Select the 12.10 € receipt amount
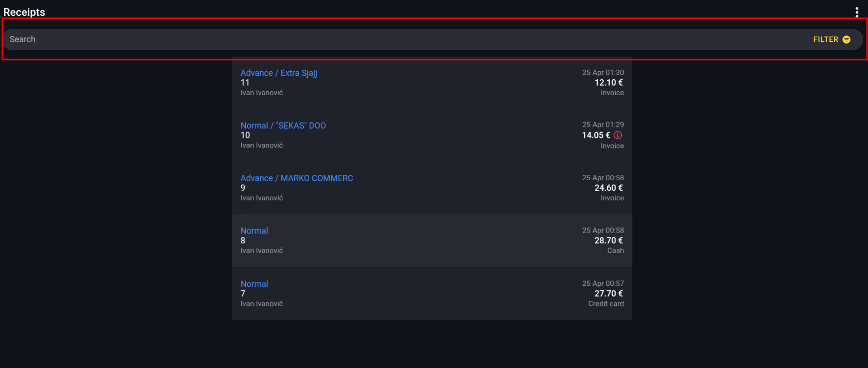This screenshot has height=368, width=868. point(609,83)
